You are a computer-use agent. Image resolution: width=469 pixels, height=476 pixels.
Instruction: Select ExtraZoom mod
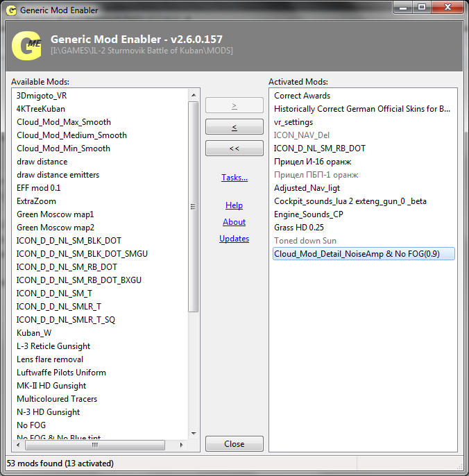pos(37,201)
